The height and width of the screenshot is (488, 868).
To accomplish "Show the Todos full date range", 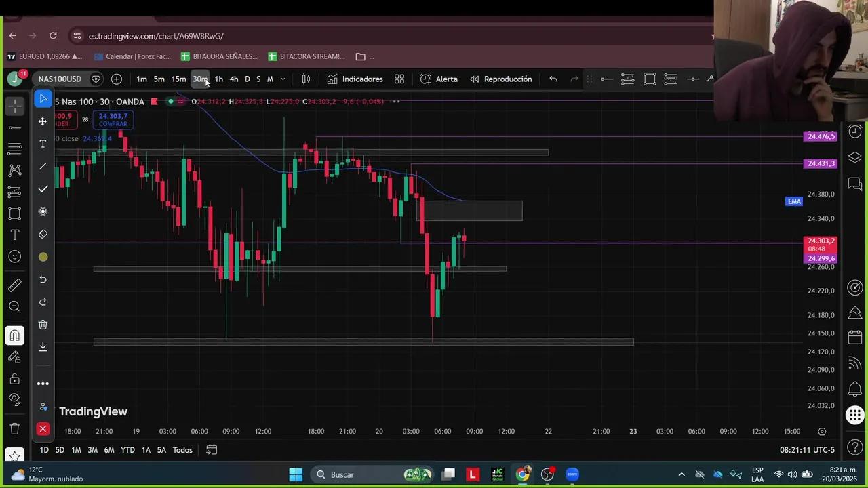I will pyautogui.click(x=182, y=450).
